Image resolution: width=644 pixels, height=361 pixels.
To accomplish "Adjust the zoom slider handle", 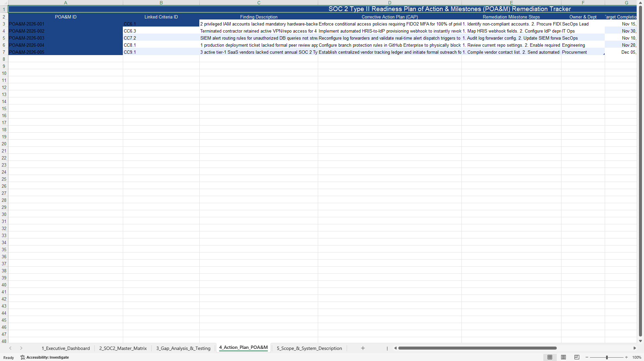I will click(607, 357).
